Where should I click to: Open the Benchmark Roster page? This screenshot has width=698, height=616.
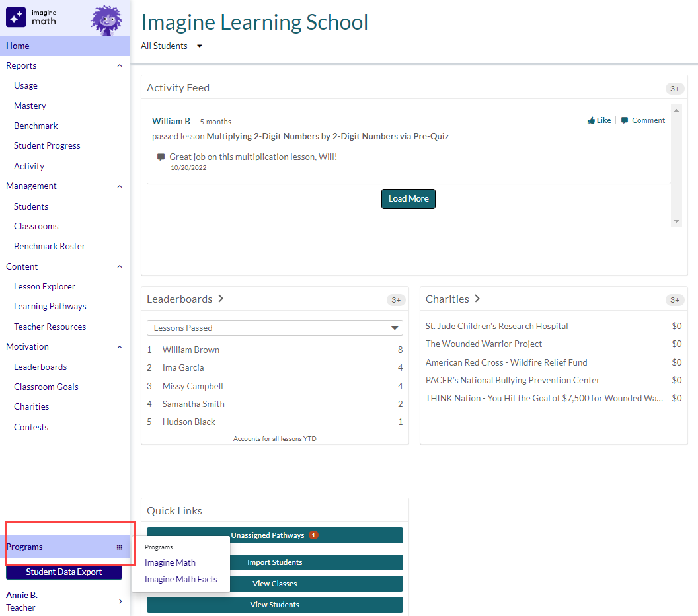pos(50,246)
